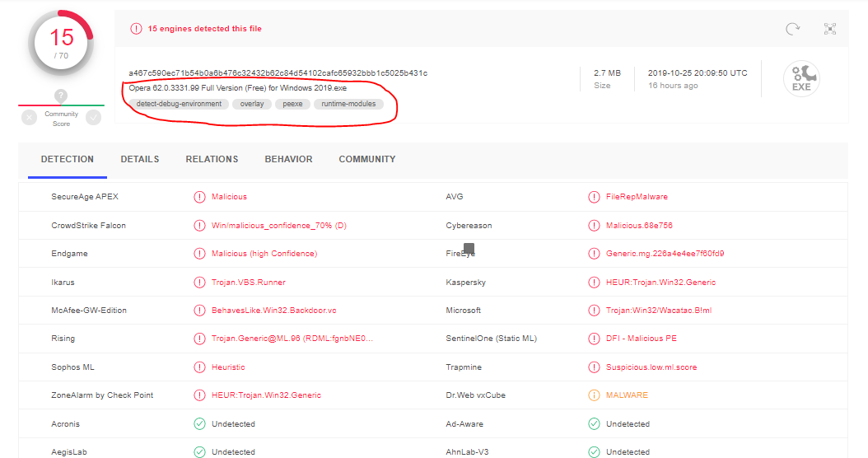Click the '16 hours ago' label

(673, 86)
